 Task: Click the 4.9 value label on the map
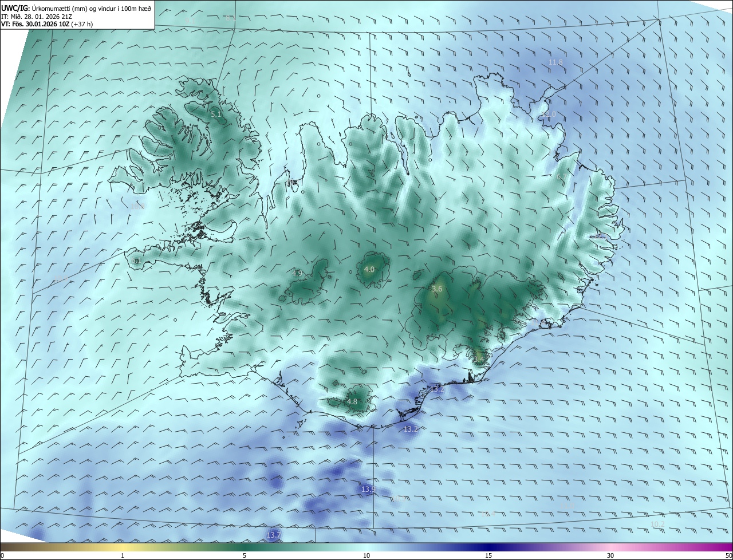click(x=297, y=274)
